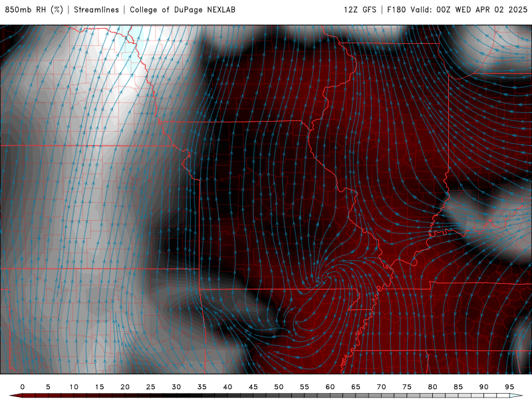Click the 90 value on color scale

[483, 387]
